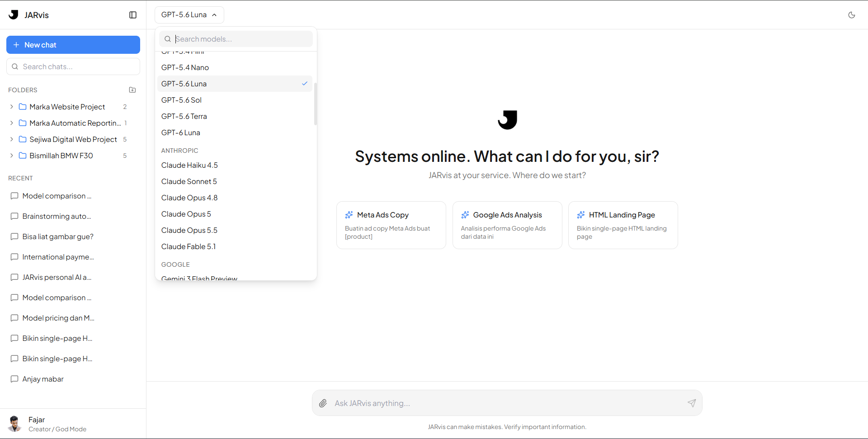Click the model list scrollbar

pyautogui.click(x=315, y=104)
